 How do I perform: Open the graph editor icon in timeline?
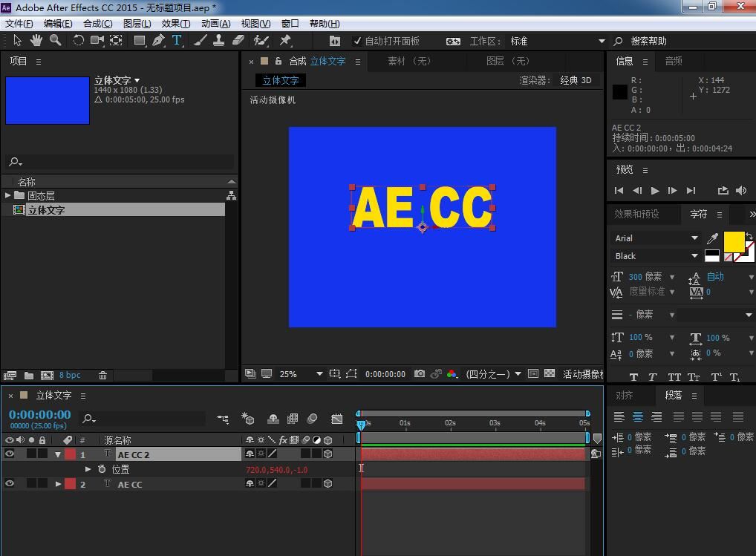[x=337, y=419]
